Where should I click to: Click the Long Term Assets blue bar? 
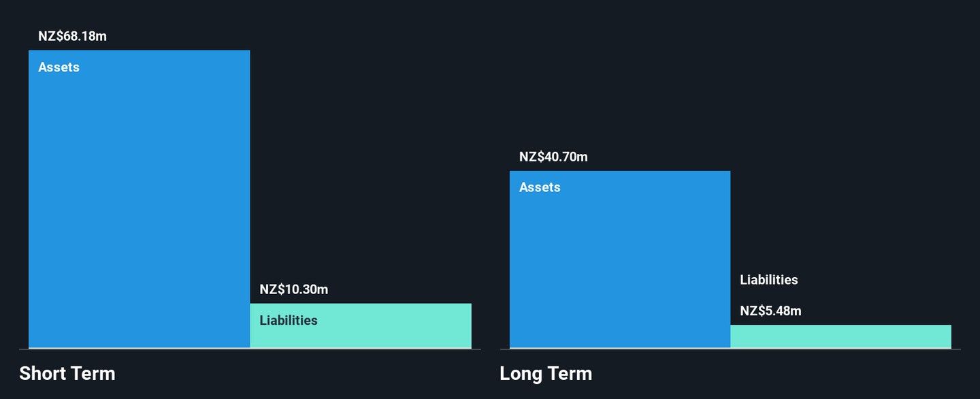[619, 266]
